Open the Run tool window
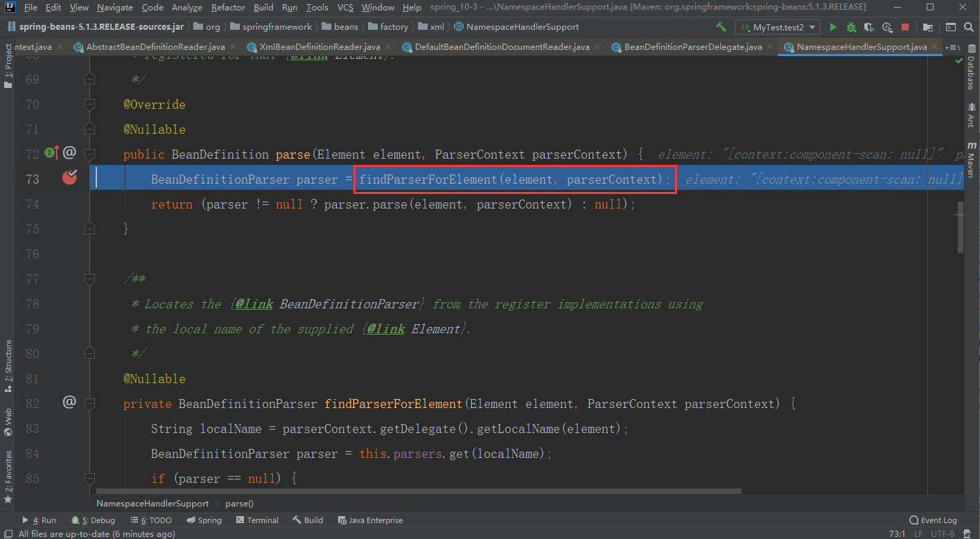This screenshot has height=539, width=980. click(x=39, y=520)
